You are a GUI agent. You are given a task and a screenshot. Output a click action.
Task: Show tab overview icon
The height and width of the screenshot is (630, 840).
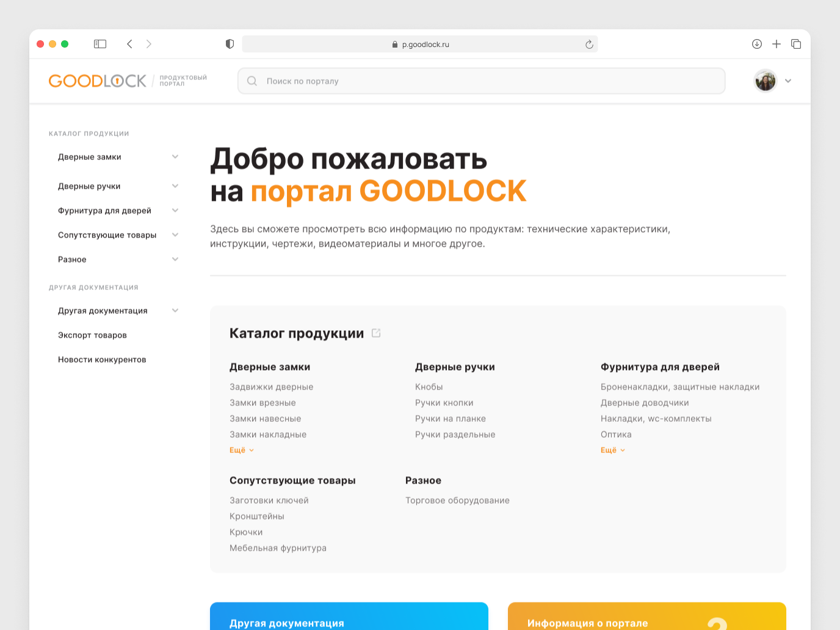(796, 44)
